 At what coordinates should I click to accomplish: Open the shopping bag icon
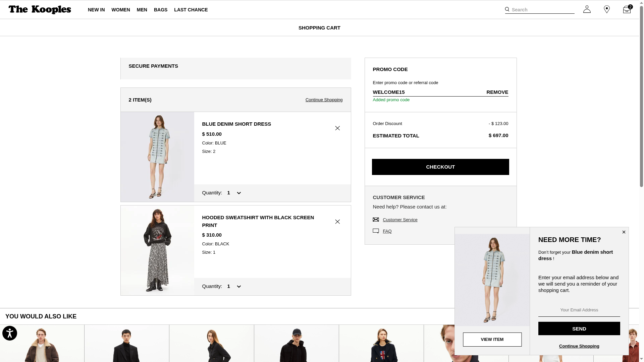click(627, 9)
